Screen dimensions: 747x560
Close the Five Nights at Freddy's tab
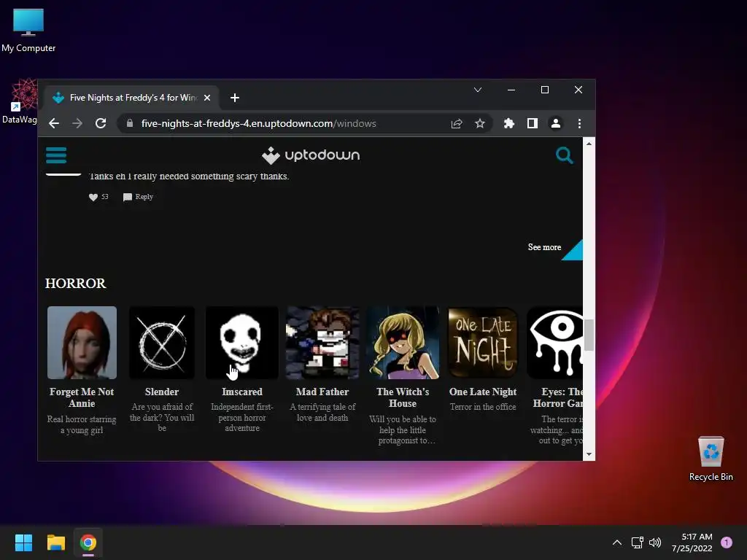(x=207, y=98)
